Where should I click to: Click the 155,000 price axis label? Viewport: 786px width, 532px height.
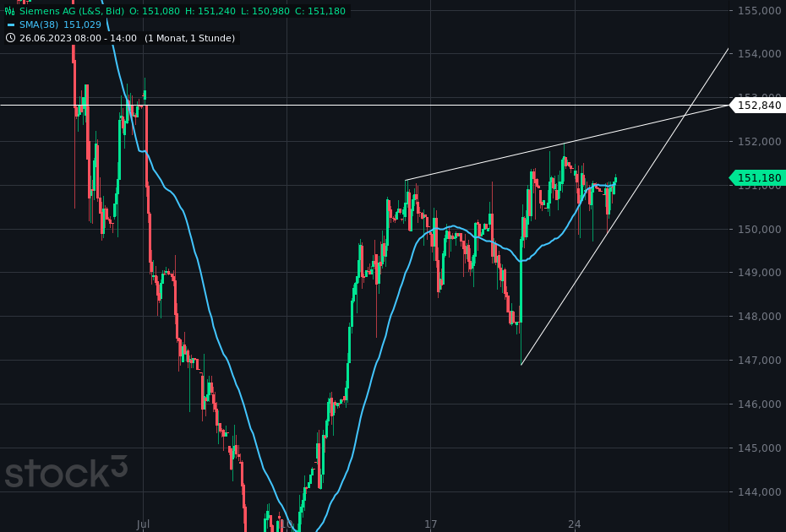(760, 10)
